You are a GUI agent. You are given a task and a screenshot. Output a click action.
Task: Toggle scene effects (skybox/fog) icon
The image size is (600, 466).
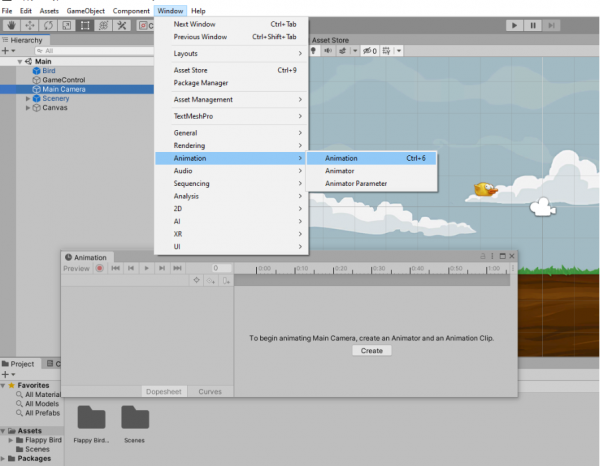(343, 51)
